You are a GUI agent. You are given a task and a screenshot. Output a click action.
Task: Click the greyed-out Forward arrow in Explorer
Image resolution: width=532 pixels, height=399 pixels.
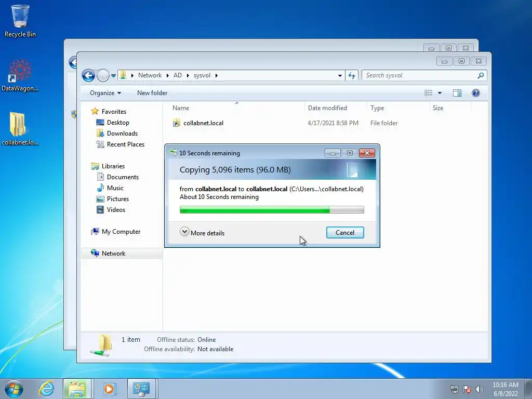tap(103, 75)
